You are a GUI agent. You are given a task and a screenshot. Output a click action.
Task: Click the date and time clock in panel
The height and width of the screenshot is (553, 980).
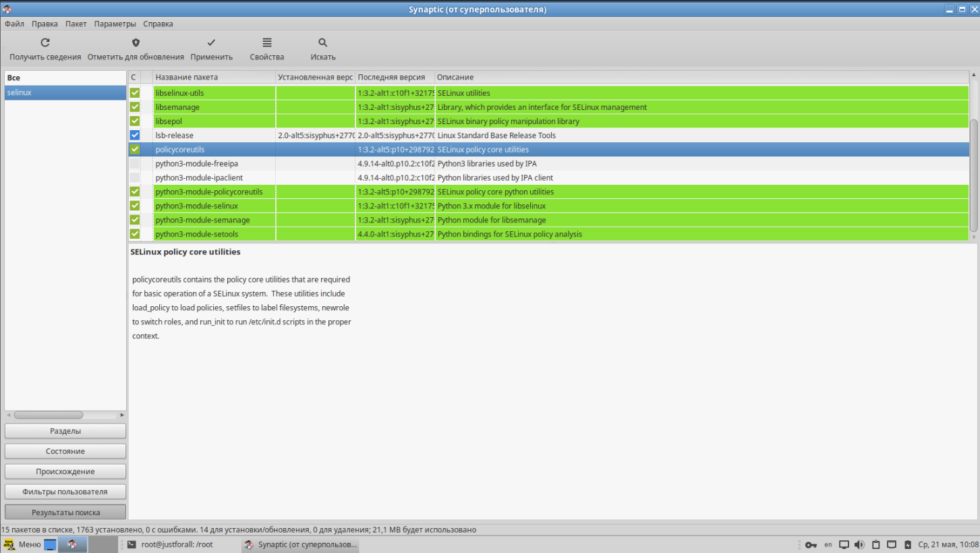click(x=948, y=545)
